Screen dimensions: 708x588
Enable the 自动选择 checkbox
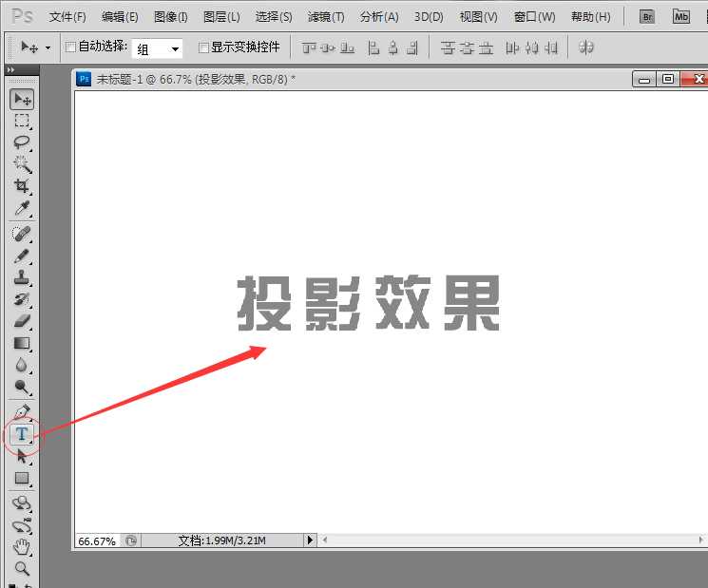click(71, 47)
